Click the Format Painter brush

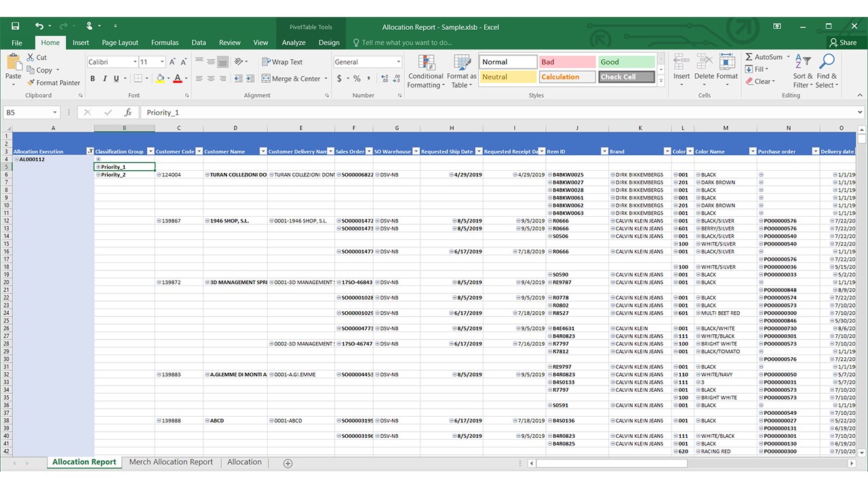53,83
